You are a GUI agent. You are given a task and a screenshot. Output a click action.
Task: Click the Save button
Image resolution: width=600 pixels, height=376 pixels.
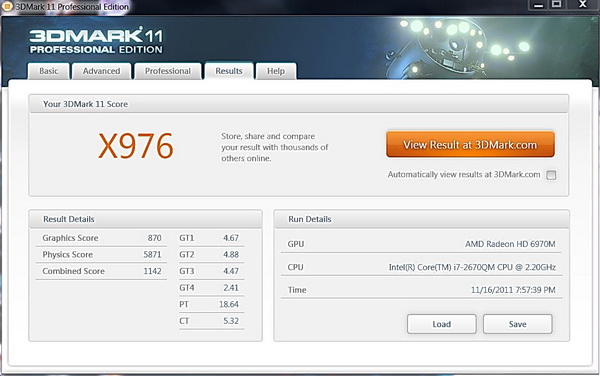click(x=517, y=324)
